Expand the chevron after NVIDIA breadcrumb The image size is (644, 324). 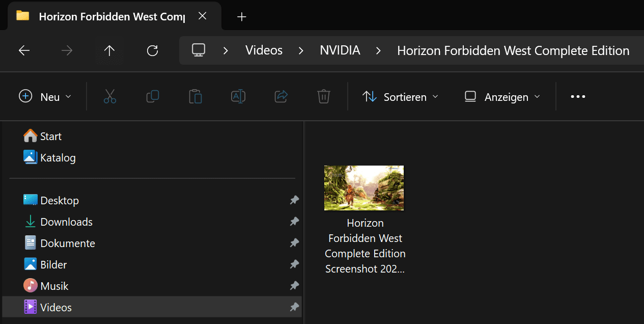coord(378,50)
